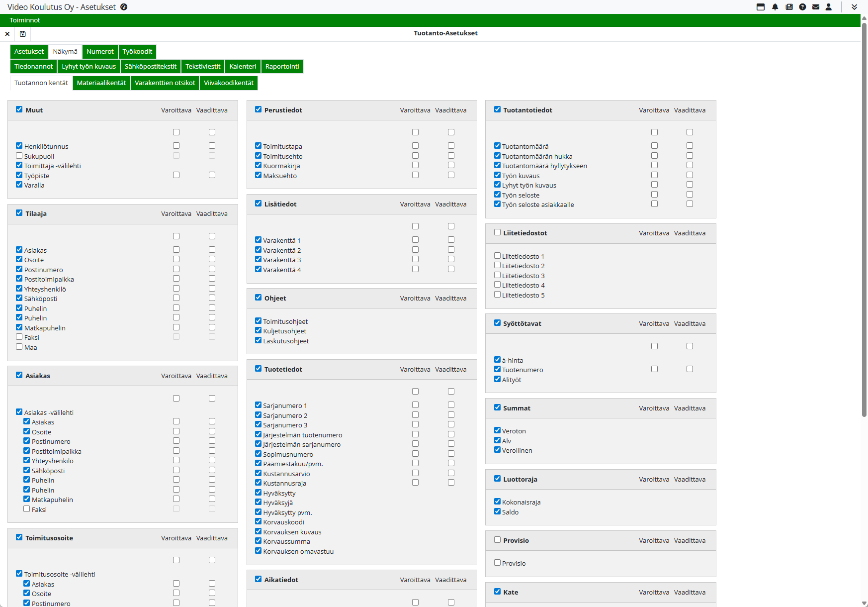Click the newspaper news icon

pos(789,7)
